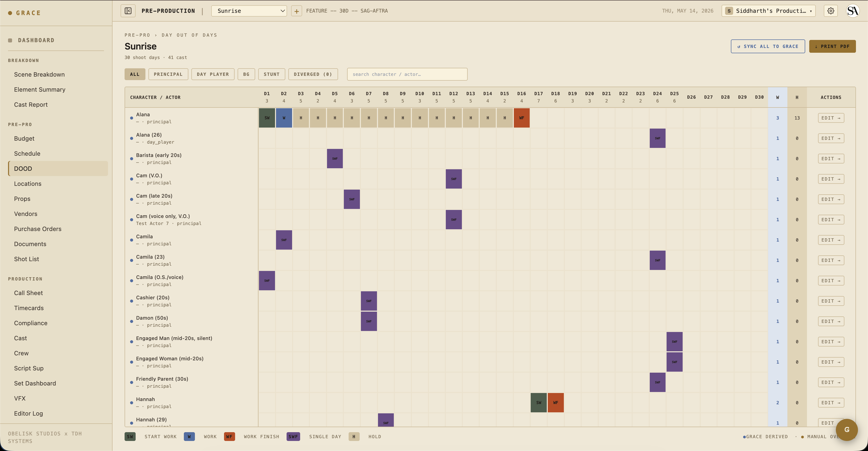This screenshot has height=451, width=868.
Task: Click the W totals column header
Action: tap(778, 97)
